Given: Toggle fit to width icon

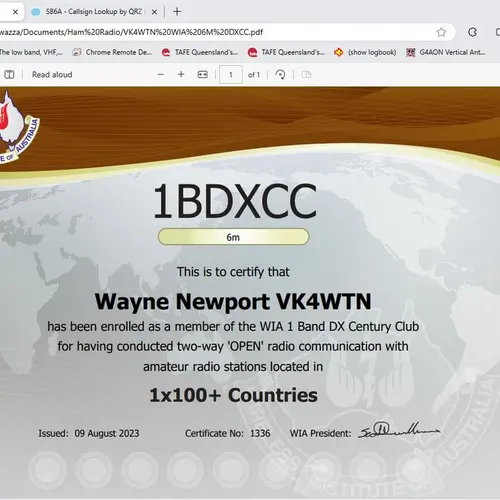Looking at the screenshot, I should click(203, 75).
